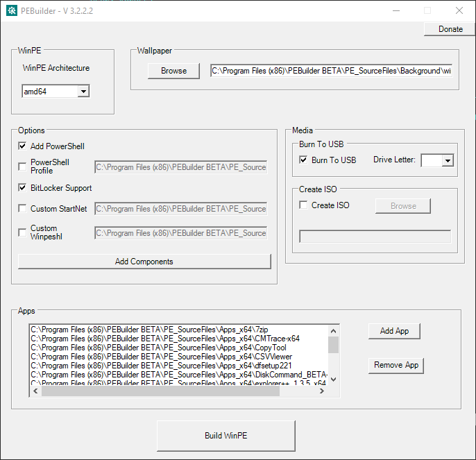Click the Create ISO output path field
The width and height of the screenshot is (476, 460).
click(x=375, y=236)
